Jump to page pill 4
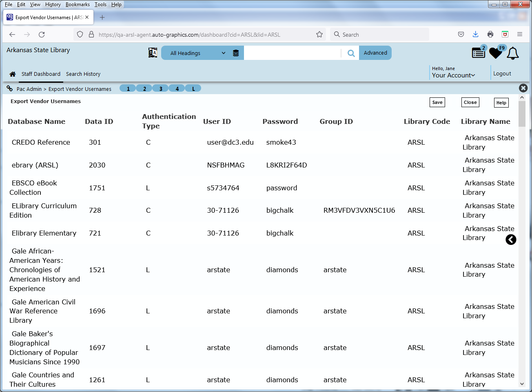The height and width of the screenshot is (392, 532). coord(177,88)
